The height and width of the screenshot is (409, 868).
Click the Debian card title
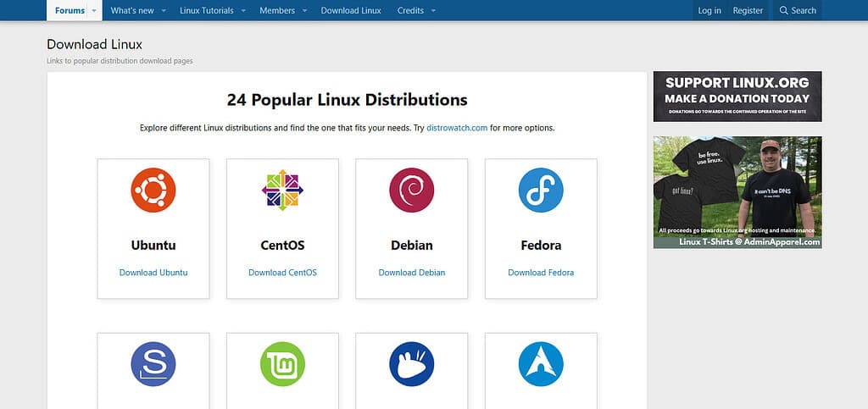point(411,246)
